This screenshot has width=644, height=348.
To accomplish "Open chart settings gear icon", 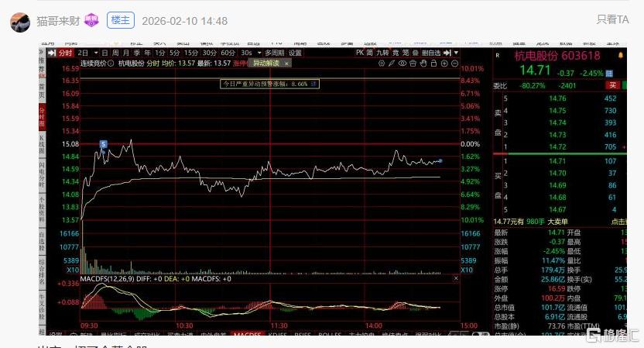I will [382, 64].
